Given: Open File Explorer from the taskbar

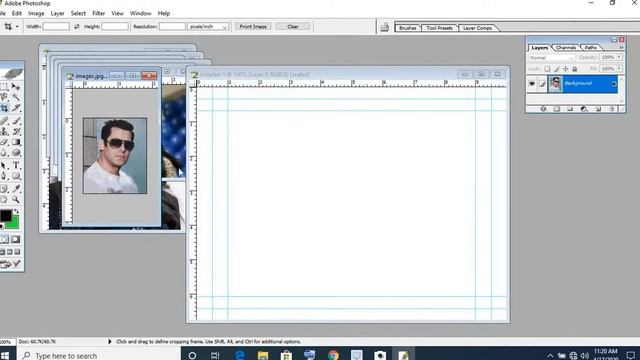Looking at the screenshot, I should pos(263,355).
